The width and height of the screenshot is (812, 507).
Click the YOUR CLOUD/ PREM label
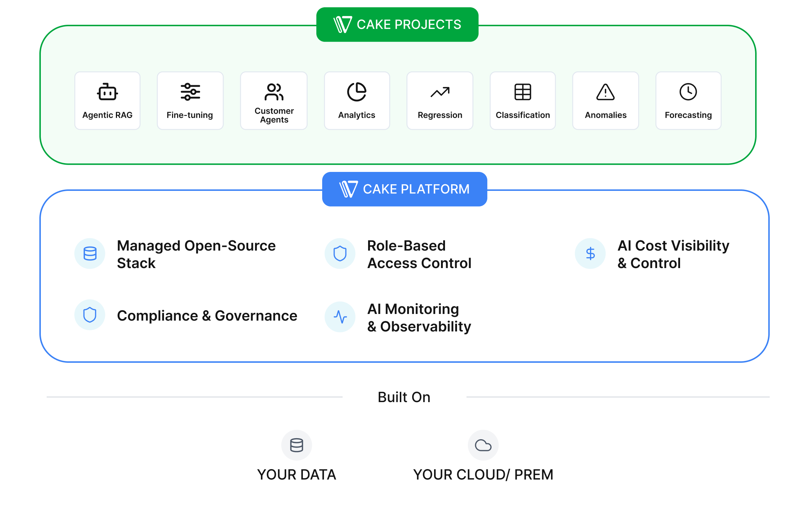click(x=483, y=475)
